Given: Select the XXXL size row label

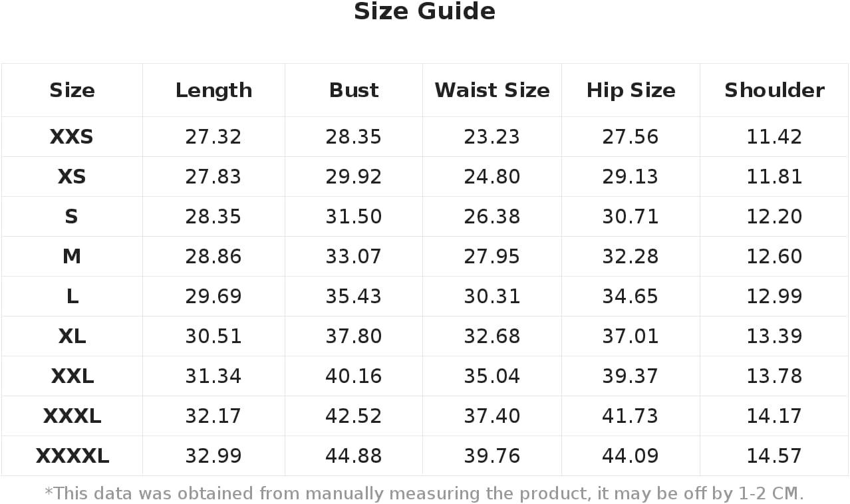Looking at the screenshot, I should (72, 416).
